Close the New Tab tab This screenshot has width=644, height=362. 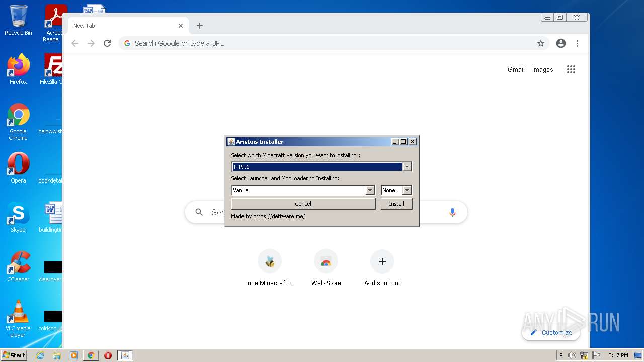[x=181, y=26]
